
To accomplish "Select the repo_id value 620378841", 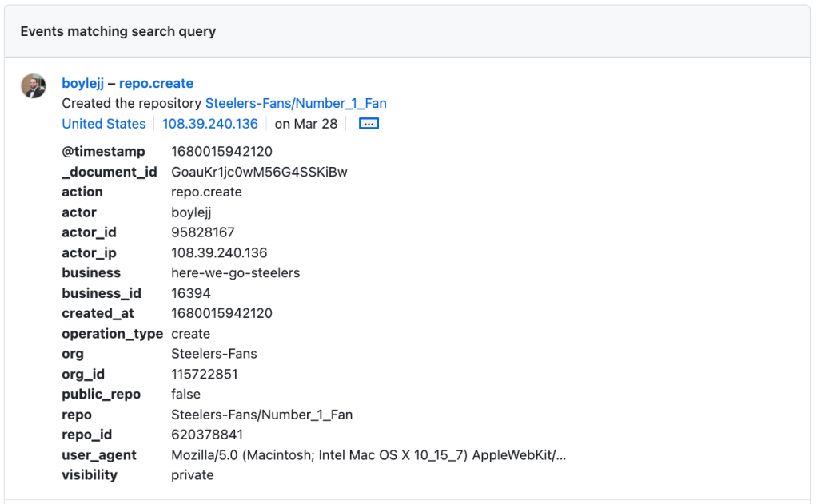I will tap(201, 435).
